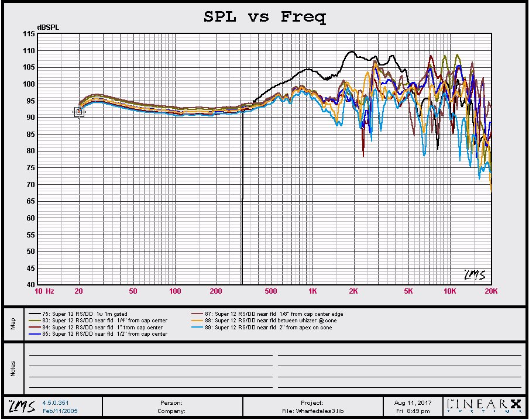Select the square cursor marker at 20 Hz

point(79,112)
